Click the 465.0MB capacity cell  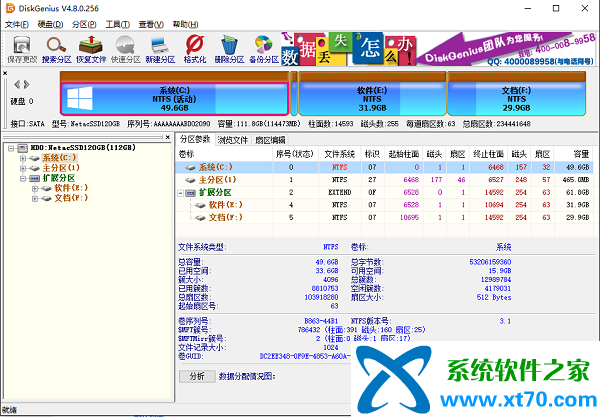[x=576, y=180]
